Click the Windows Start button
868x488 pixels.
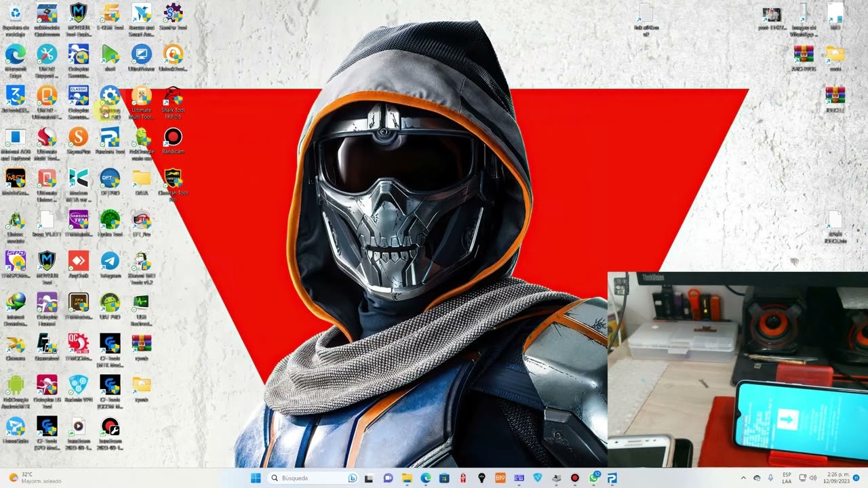pyautogui.click(x=256, y=478)
